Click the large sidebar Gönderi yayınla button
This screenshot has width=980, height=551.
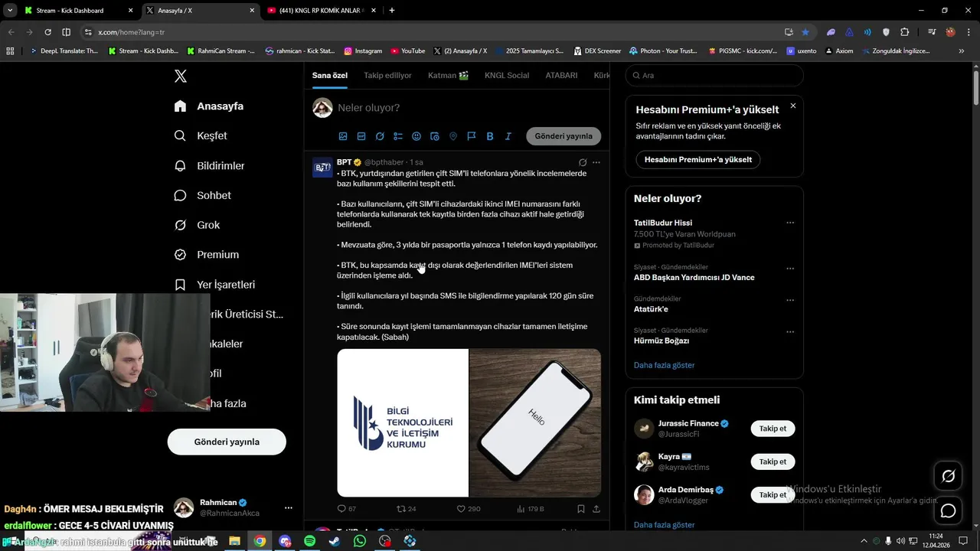227,442
